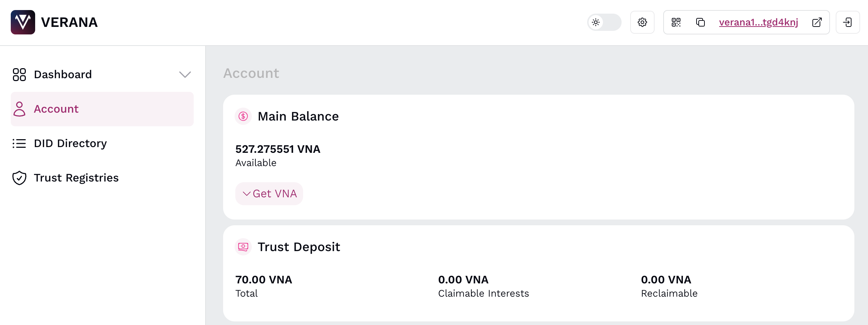Click the Account page heading
Screen dimensions: 868x325
(x=251, y=73)
